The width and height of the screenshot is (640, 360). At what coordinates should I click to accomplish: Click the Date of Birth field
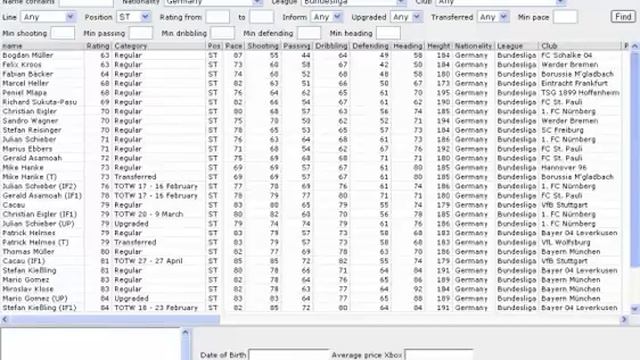click(289, 355)
